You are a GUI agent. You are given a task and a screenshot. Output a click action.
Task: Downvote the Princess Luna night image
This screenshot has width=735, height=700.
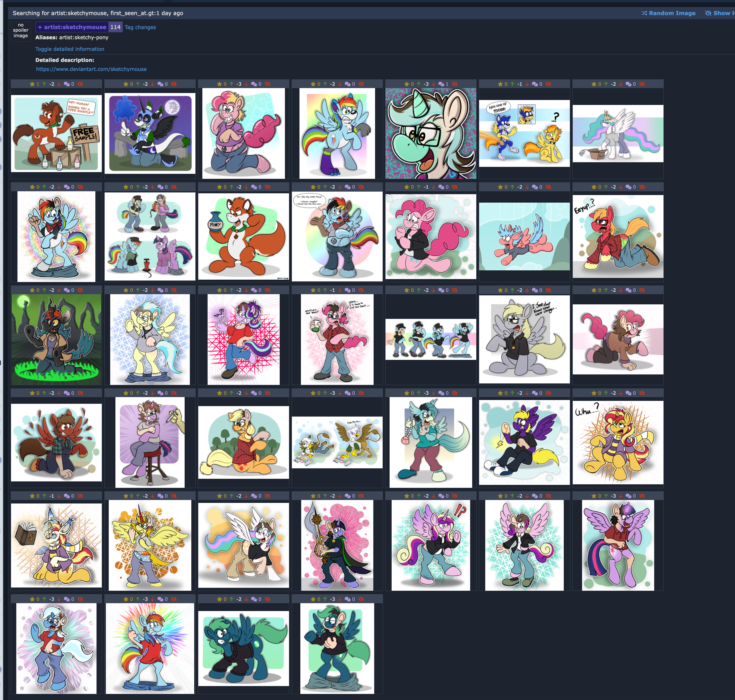pyautogui.click(x=152, y=84)
